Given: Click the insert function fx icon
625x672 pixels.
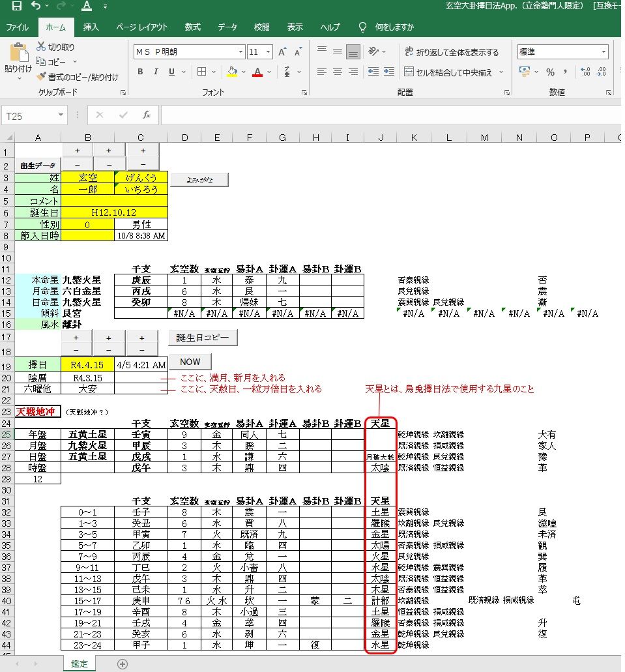Looking at the screenshot, I should [146, 115].
